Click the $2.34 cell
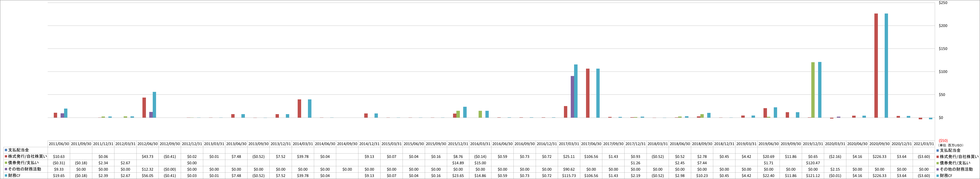 coord(103,163)
